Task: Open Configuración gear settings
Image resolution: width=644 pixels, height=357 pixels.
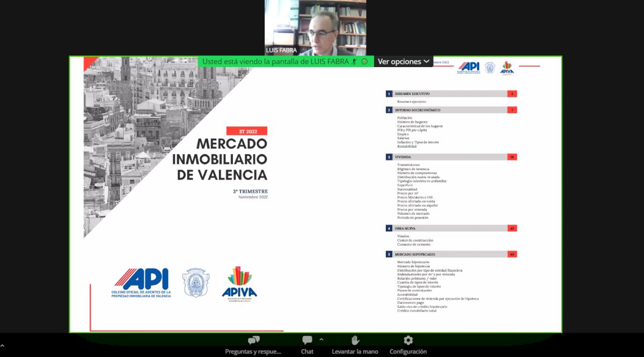Action: click(408, 344)
